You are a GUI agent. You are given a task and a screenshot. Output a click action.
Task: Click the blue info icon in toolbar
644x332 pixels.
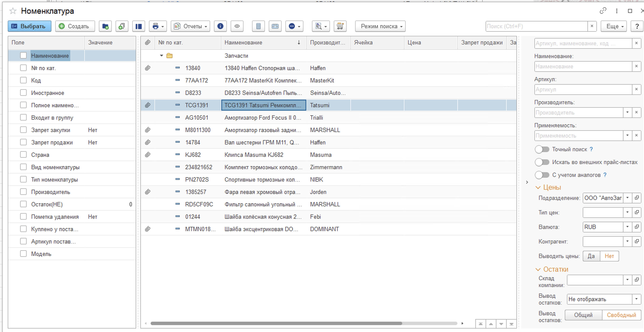pyautogui.click(x=220, y=26)
